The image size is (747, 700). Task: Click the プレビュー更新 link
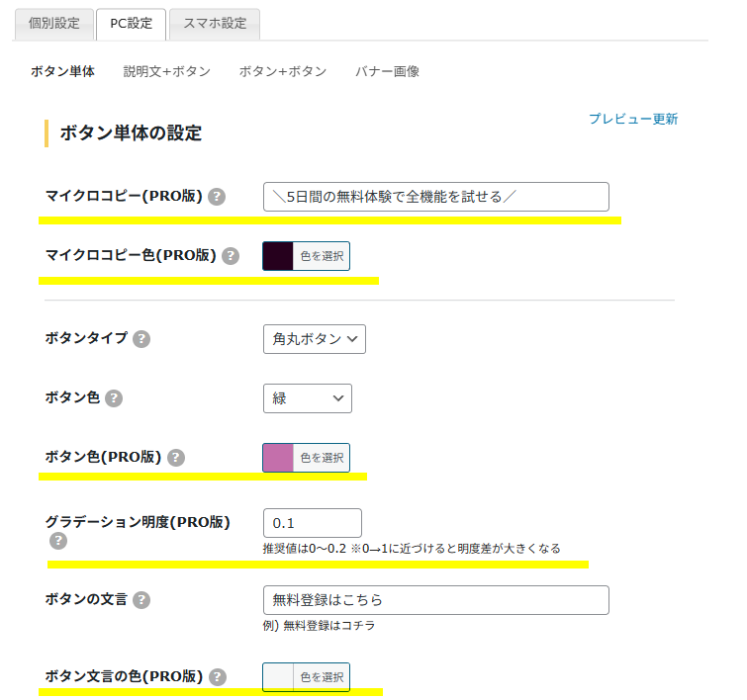coord(633,119)
